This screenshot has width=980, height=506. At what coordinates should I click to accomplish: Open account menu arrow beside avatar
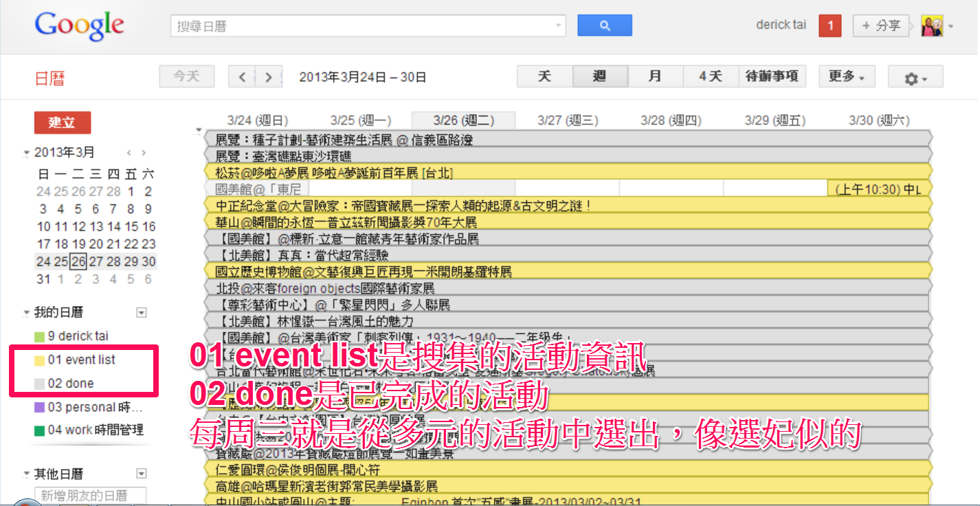pos(950,27)
